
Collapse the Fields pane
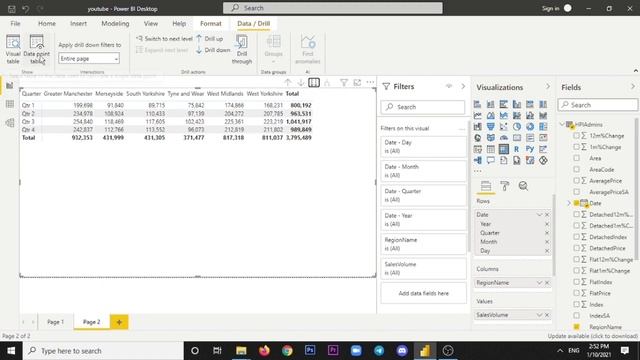tap(633, 87)
